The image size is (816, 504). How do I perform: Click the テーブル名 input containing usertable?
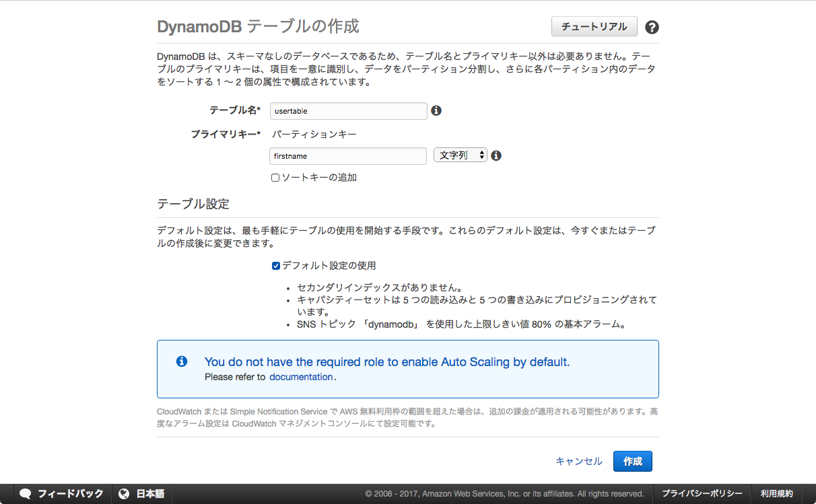coord(348,110)
